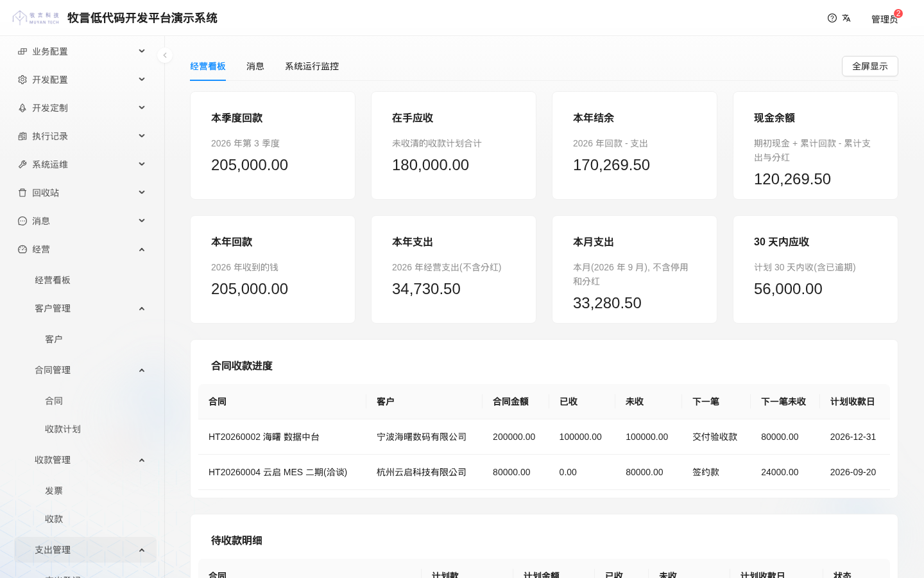Switch to the 系统运行监控 tab
Screen dimensions: 924x578
312,66
